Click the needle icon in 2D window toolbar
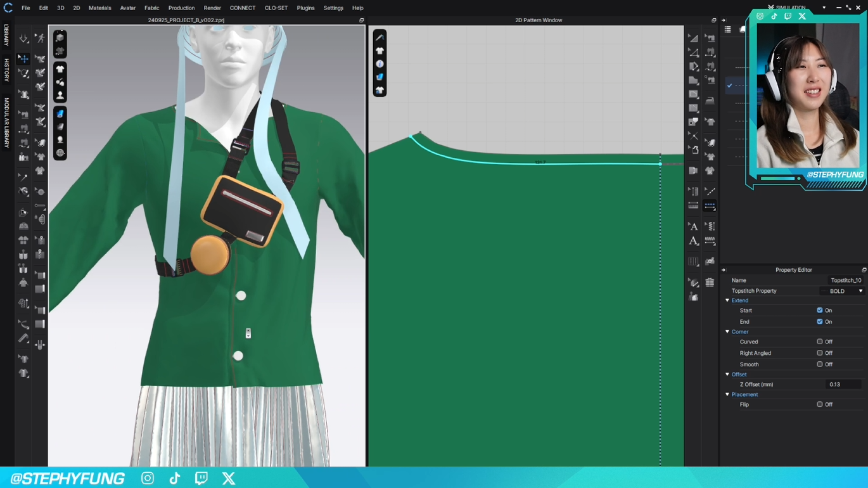Image resolution: width=868 pixels, height=488 pixels. [380, 37]
